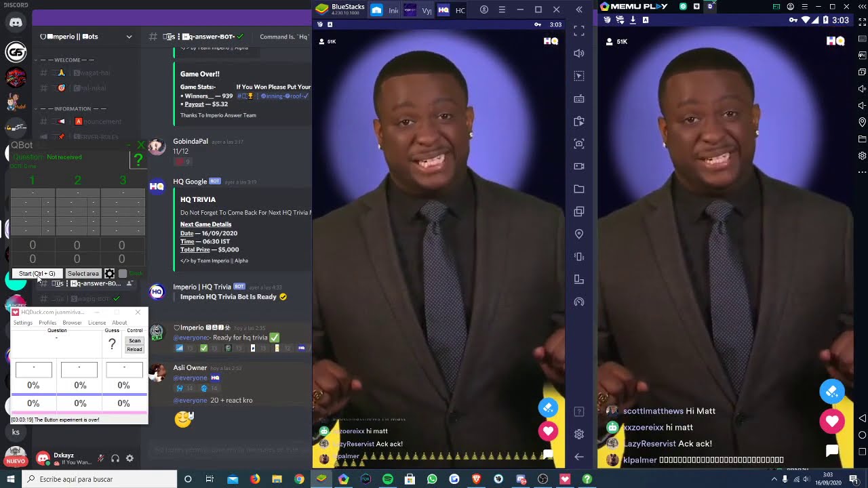Open Discord home via the logo icon

point(16,22)
